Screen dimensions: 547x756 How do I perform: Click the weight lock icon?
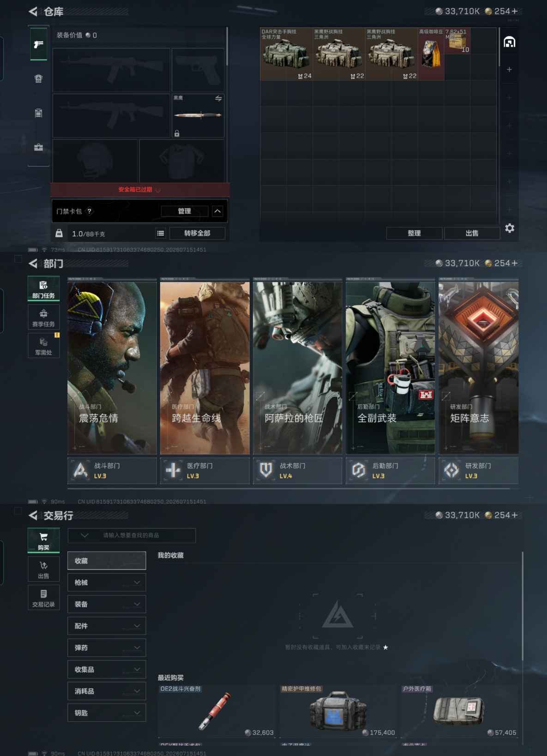[x=59, y=233]
